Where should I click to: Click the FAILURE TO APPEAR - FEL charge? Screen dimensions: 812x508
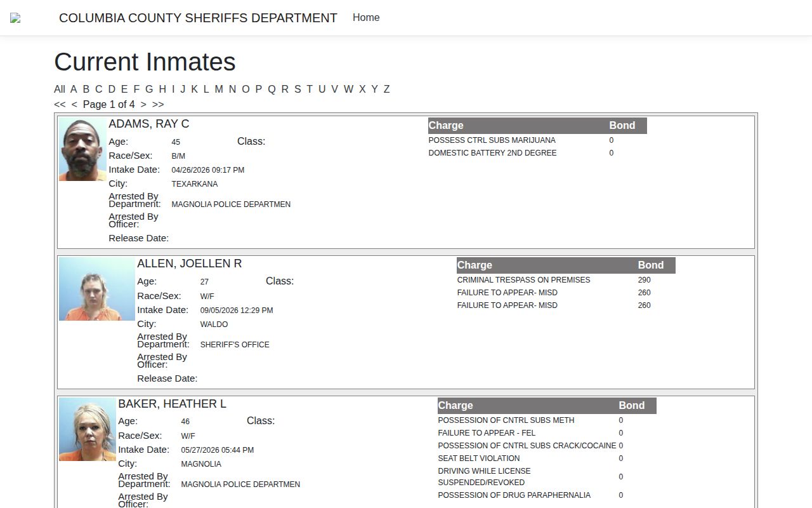pos(487,433)
